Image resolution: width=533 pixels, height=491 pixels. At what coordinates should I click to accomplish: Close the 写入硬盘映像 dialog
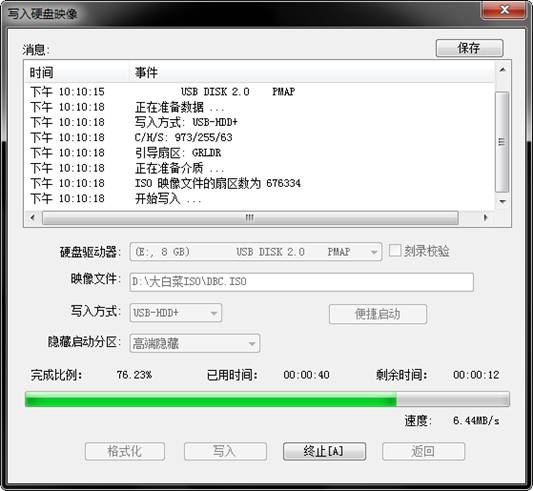[505, 10]
